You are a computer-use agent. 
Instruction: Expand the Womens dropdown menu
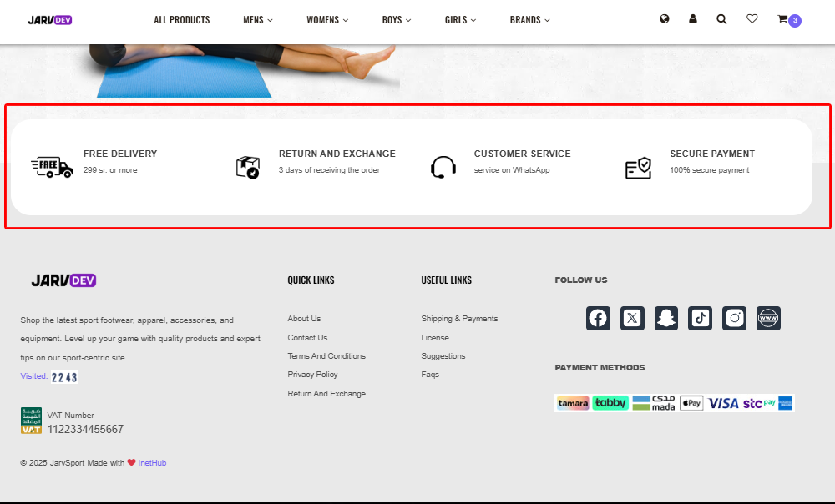[327, 20]
